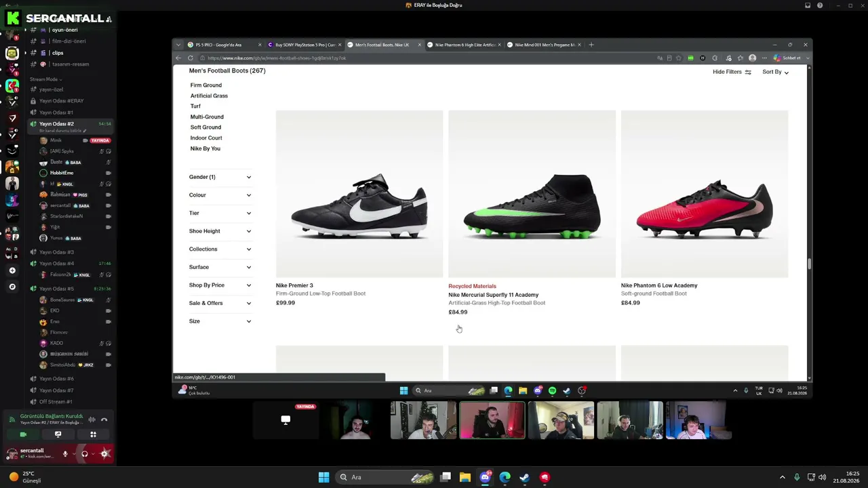Open the oyun-öneri channel
Viewport: 868px width, 488px height.
pyautogui.click(x=64, y=30)
